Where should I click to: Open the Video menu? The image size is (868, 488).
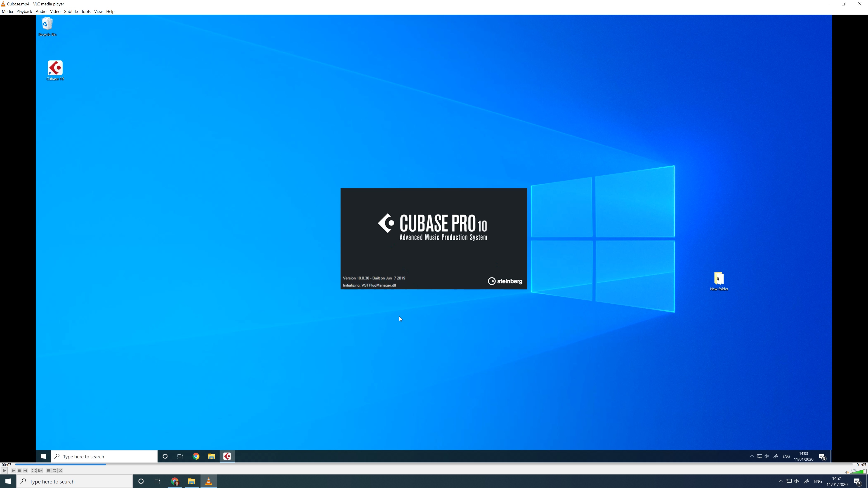pos(55,12)
